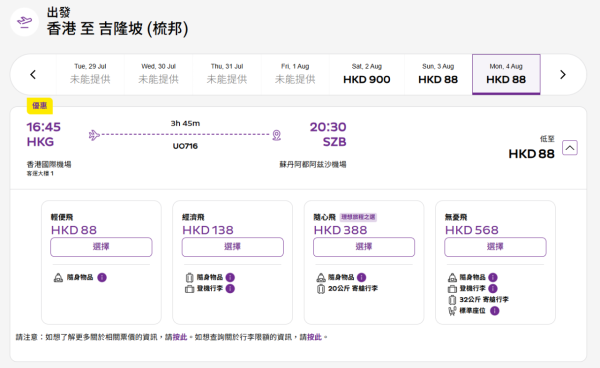Click the 優惠 promotion badge
Screen dimensions: 600x368
[40, 106]
